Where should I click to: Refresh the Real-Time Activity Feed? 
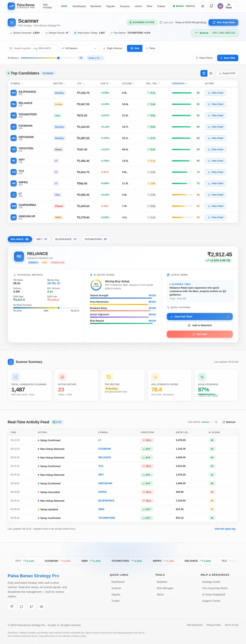click(229, 422)
